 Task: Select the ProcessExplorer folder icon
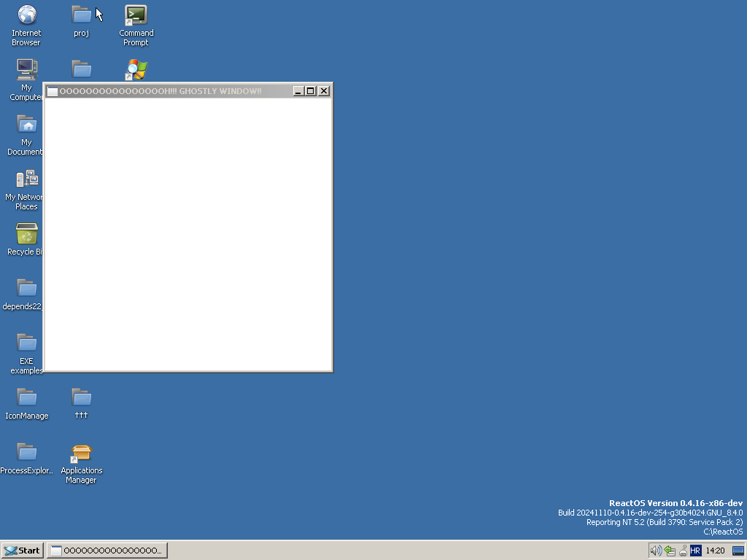(x=27, y=453)
